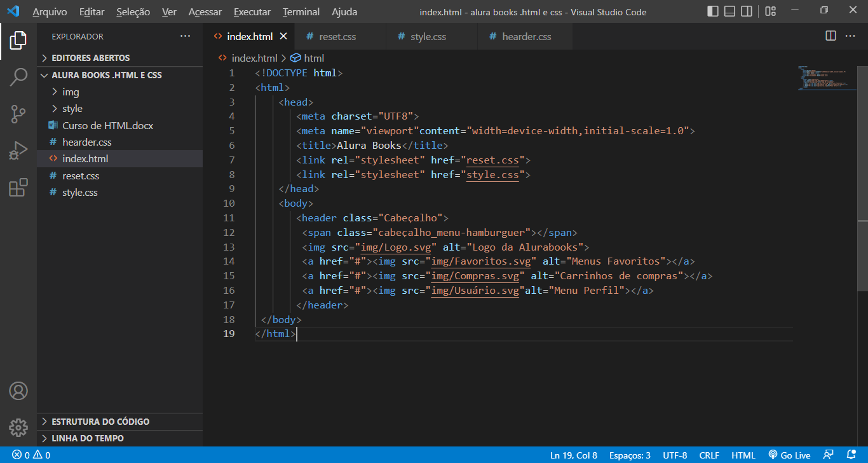Image resolution: width=868 pixels, height=463 pixels.
Task: Open the Terminal menu
Action: click(x=302, y=11)
